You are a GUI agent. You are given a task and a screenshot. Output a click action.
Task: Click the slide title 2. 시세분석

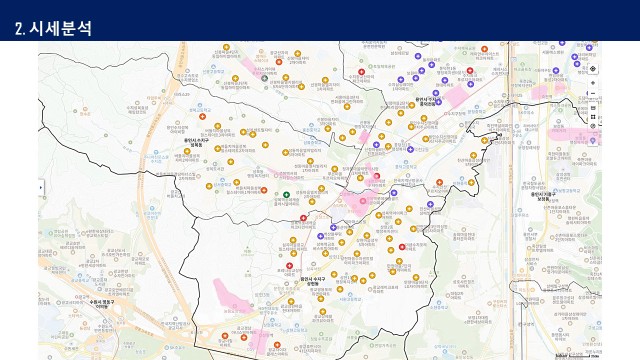53,28
